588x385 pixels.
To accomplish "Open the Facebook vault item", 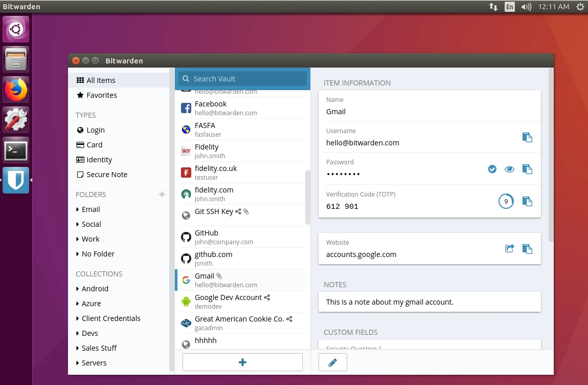I will [242, 108].
